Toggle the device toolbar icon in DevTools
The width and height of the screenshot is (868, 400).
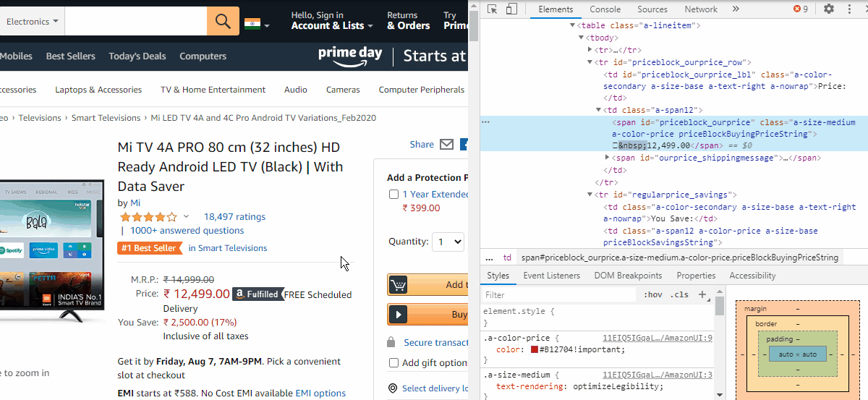(x=511, y=9)
